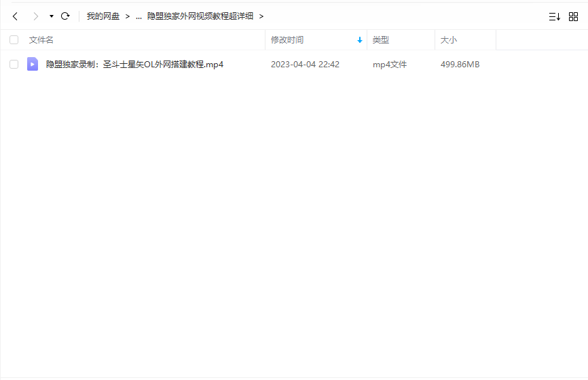Open the sort order options icon
Screen dimensions: 588x380
(554, 16)
